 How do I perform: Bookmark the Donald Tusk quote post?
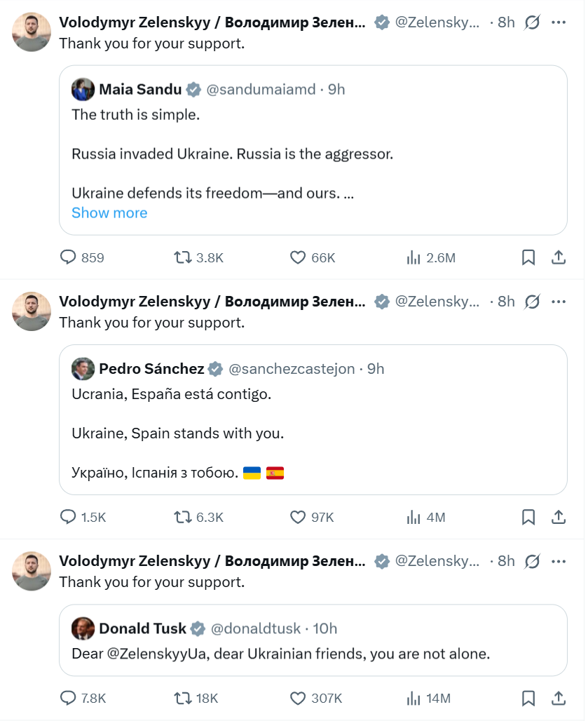(x=528, y=698)
